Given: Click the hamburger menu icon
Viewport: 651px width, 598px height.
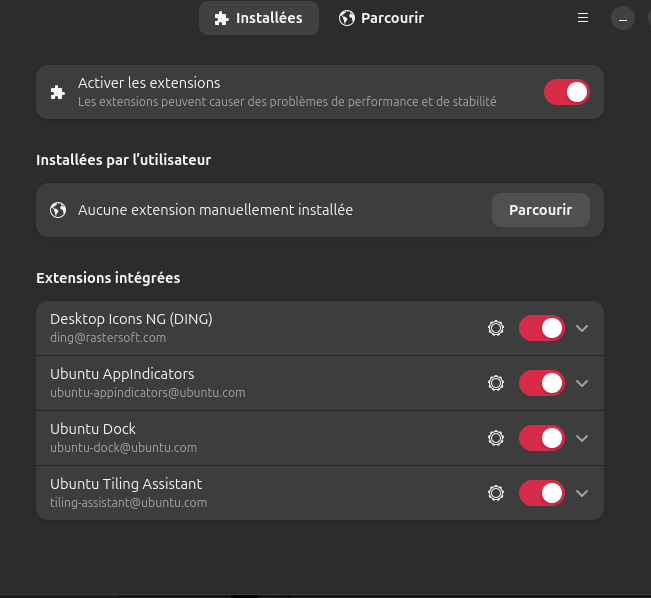Looking at the screenshot, I should coord(583,18).
